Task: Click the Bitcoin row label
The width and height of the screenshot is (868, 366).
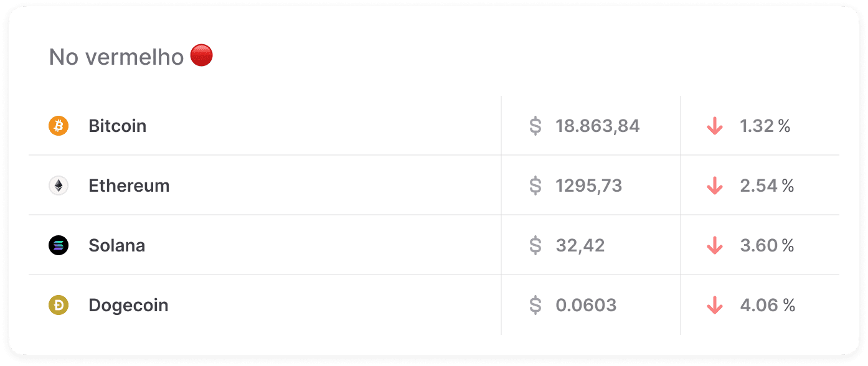Action: tap(118, 126)
